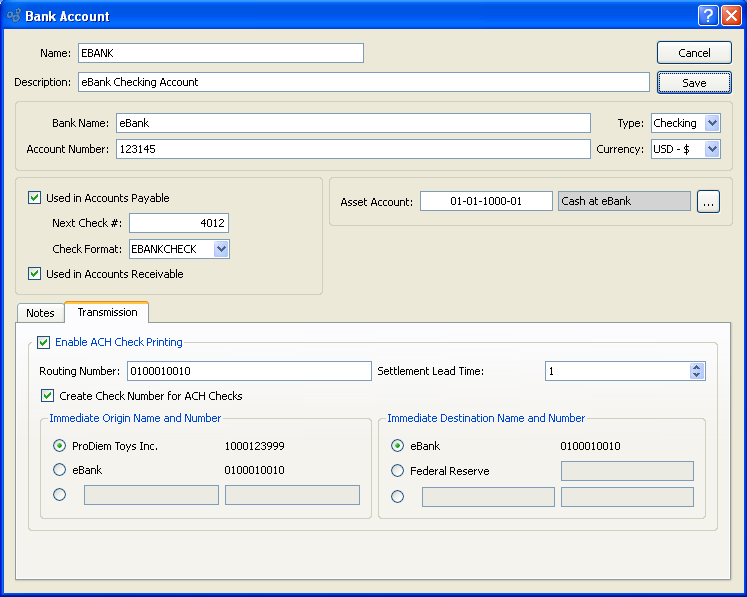This screenshot has height=597, width=747.
Task: Open Asset Account lookup ellipsis button
Action: tap(708, 202)
